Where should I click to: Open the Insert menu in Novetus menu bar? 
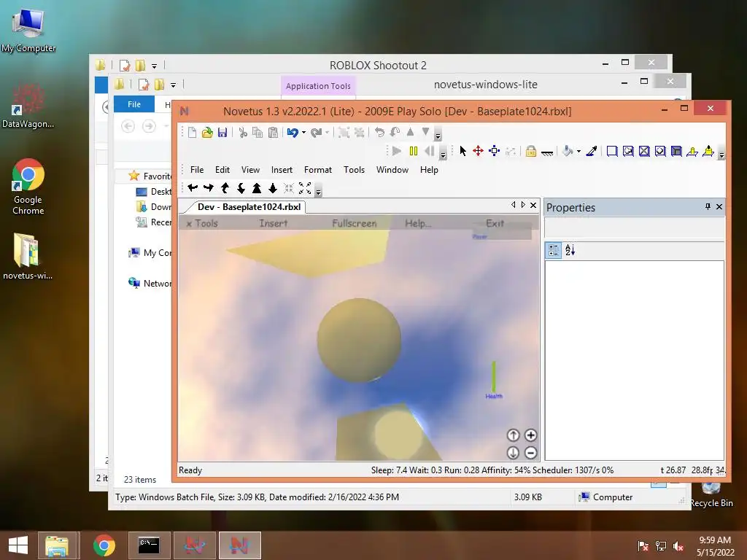(x=282, y=169)
